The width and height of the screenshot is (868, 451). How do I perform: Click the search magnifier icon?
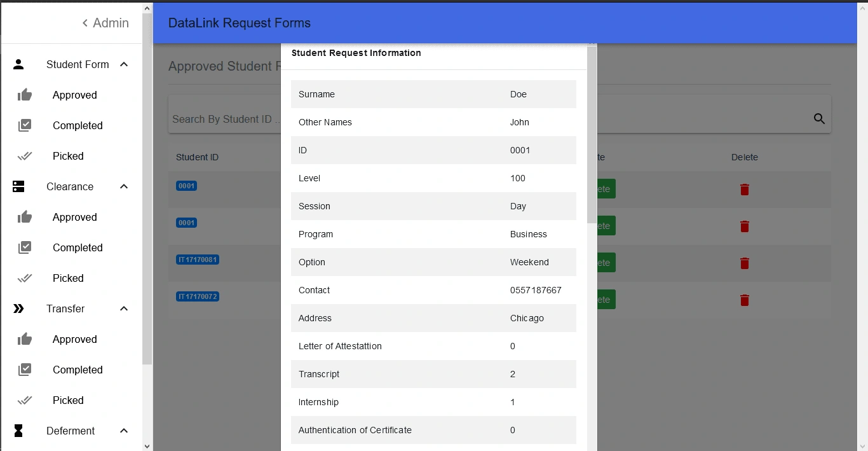pyautogui.click(x=819, y=118)
